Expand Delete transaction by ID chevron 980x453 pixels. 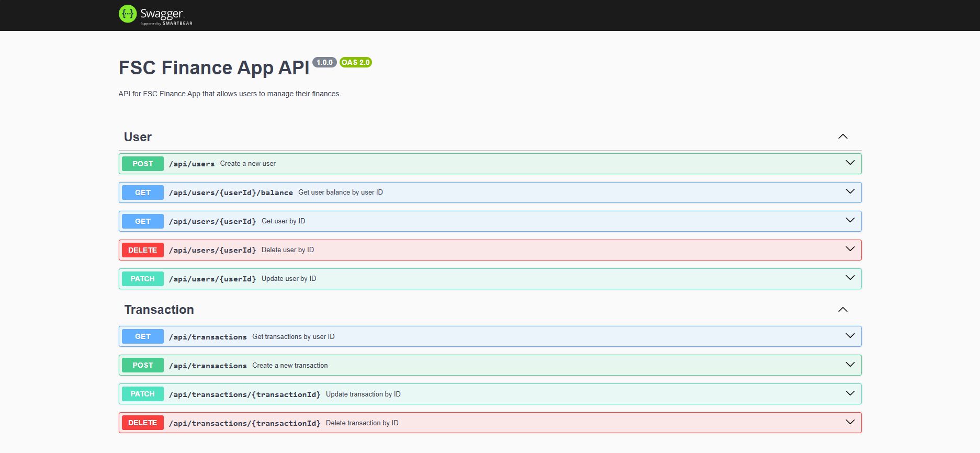pyautogui.click(x=850, y=423)
